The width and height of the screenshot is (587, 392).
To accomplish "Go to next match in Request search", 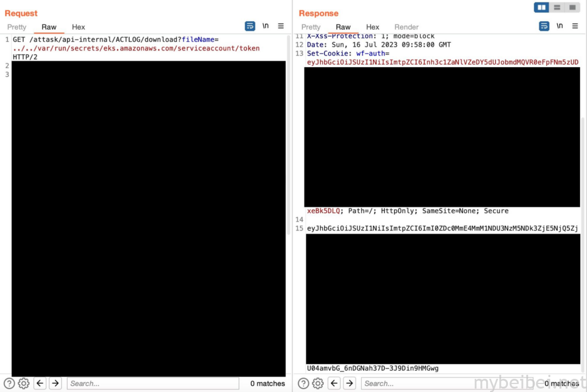I will pos(55,383).
